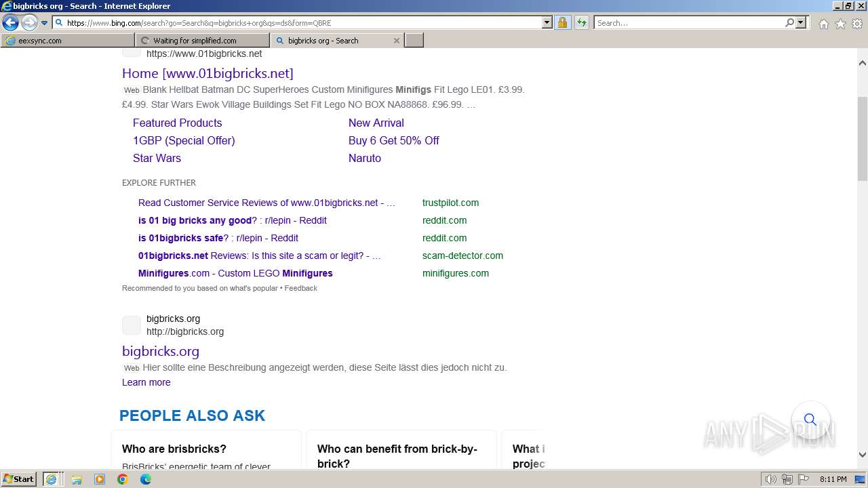Click the security lock icon
The width and height of the screenshot is (868, 488).
coord(562,22)
